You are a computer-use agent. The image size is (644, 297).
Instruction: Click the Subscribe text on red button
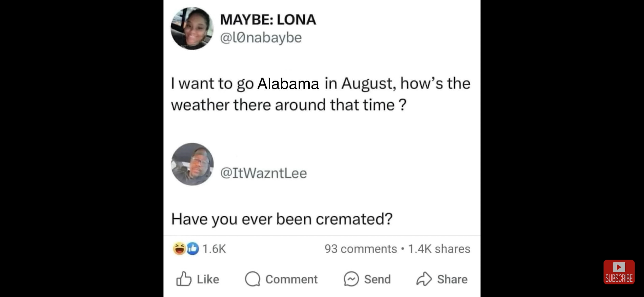[619, 278]
